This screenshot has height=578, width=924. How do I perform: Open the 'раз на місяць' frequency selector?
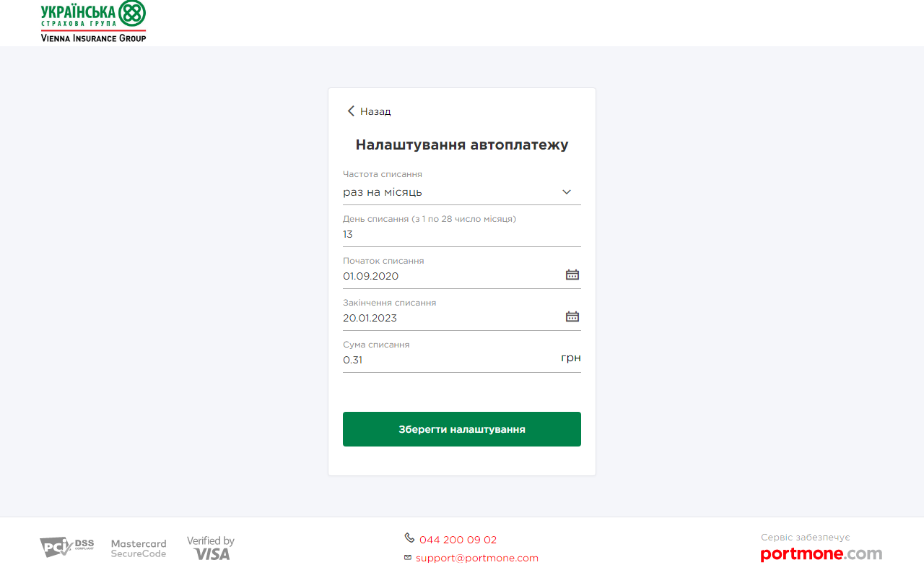coord(448,192)
